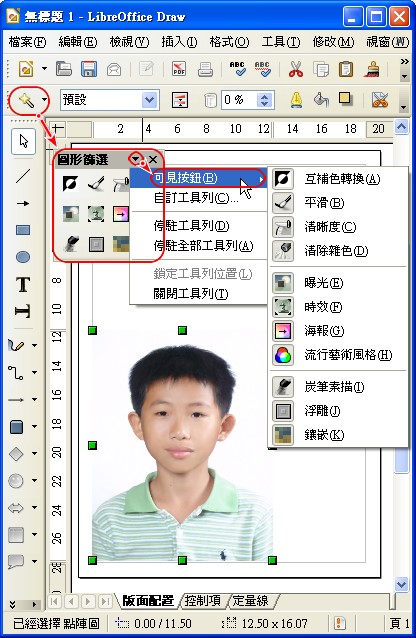Viewport: 416px width, 638px height.
Task: Open the 格式 menu
Action: coord(229,42)
